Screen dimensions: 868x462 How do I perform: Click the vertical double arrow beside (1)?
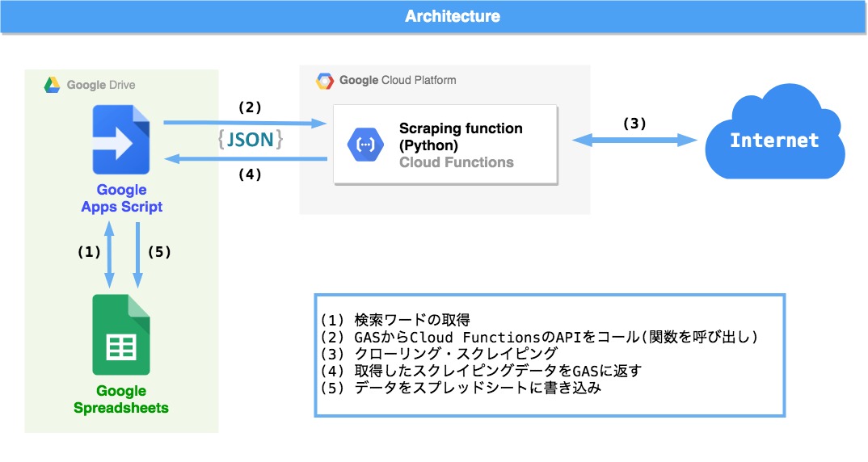tap(110, 254)
